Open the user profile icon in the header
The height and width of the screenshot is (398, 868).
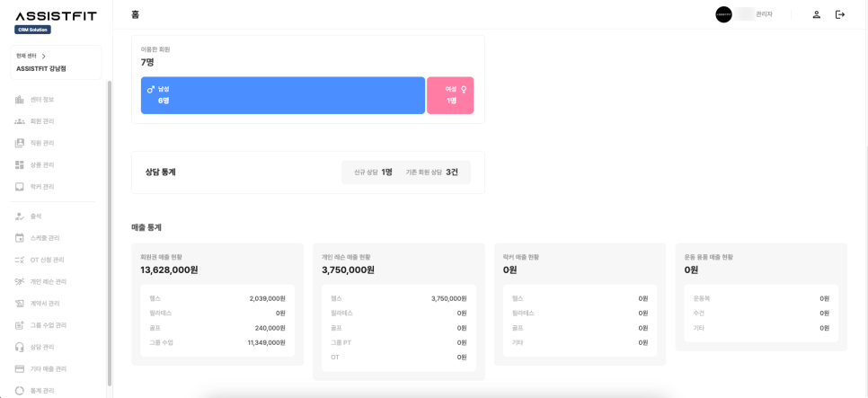816,14
